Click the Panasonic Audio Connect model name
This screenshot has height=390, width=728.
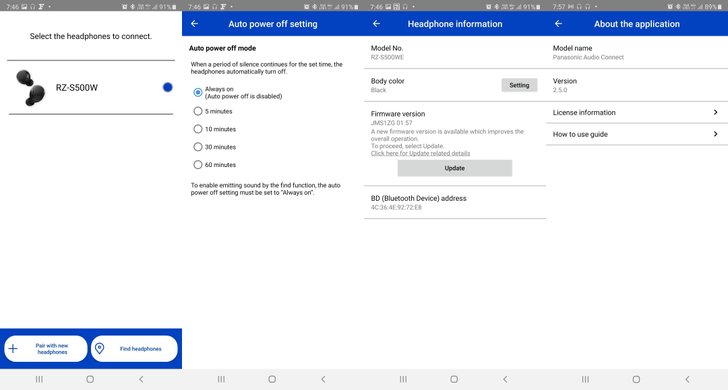coord(588,57)
